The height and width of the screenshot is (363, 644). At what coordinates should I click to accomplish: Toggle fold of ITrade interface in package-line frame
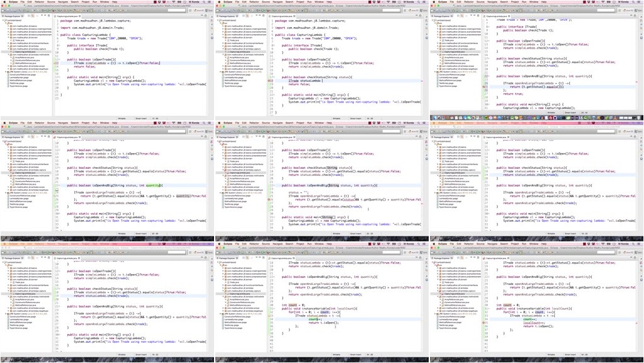(x=60, y=45)
